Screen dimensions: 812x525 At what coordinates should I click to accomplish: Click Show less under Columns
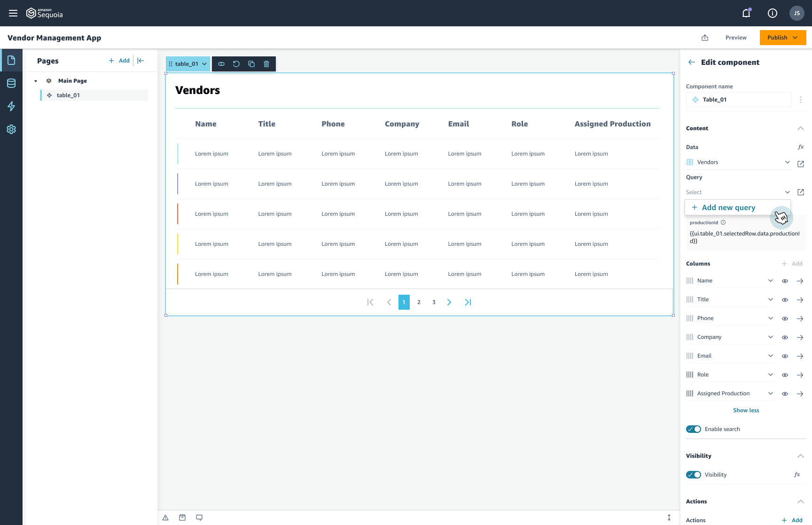(x=746, y=410)
